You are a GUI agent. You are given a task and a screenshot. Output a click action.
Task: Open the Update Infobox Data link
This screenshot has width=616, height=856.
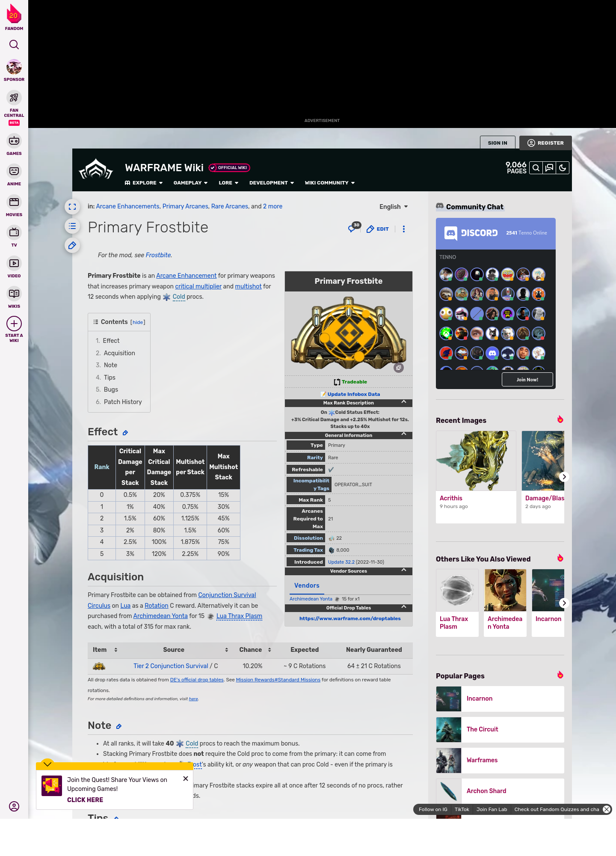[x=353, y=394]
